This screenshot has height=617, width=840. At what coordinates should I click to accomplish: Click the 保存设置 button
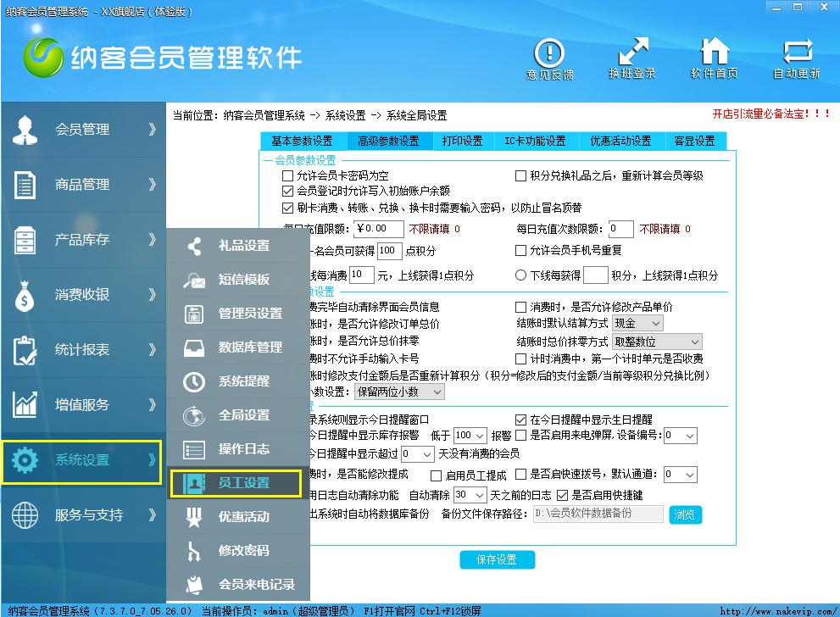point(497,559)
